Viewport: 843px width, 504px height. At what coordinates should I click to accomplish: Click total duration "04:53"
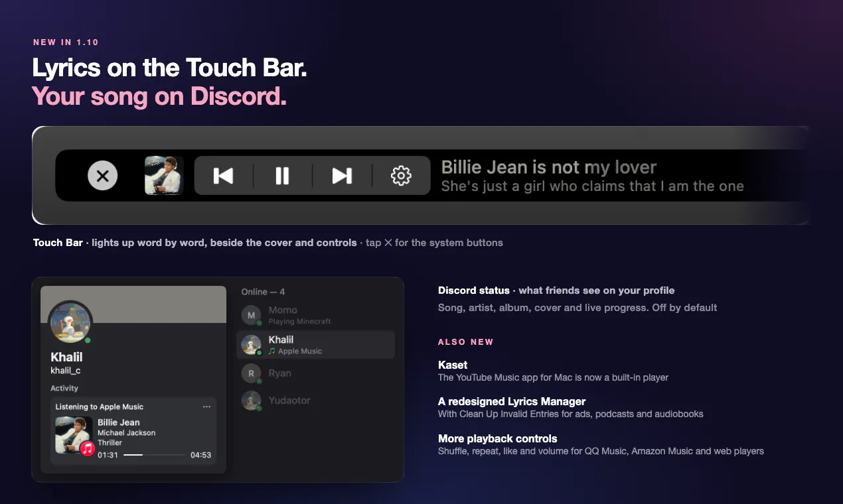pyautogui.click(x=200, y=455)
